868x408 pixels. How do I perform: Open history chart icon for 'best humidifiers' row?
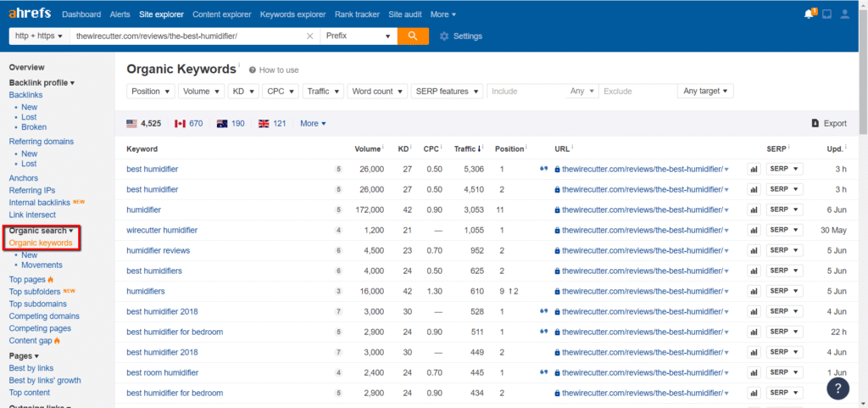pyautogui.click(x=754, y=271)
